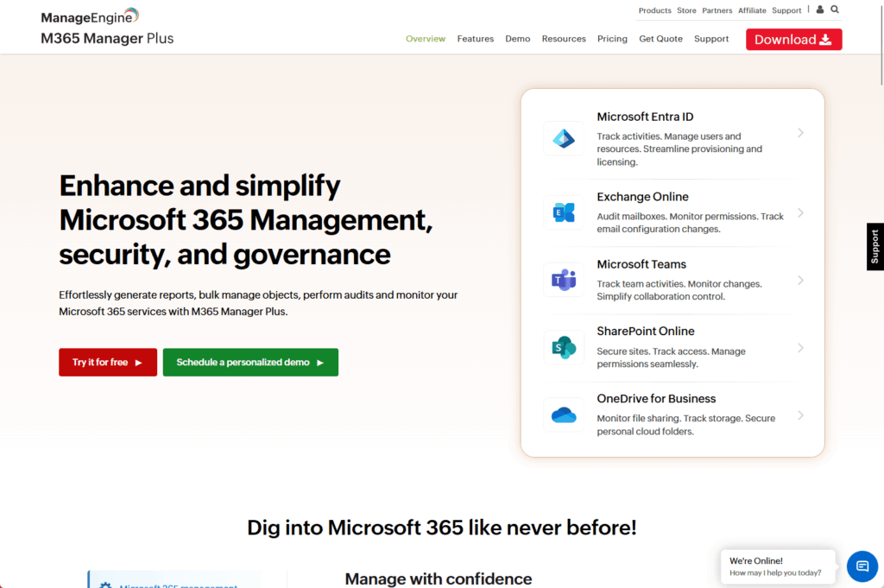
Task: Open the Demo menu item
Action: click(518, 39)
